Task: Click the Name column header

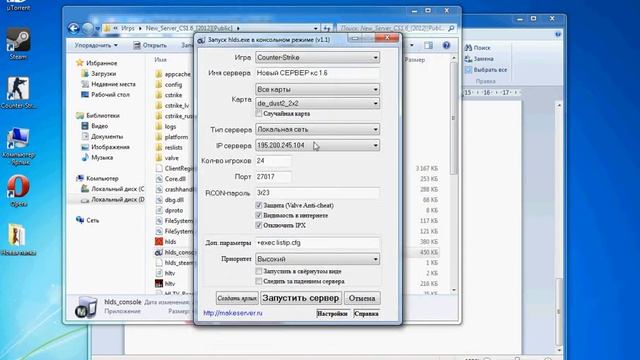Action: [x=160, y=60]
